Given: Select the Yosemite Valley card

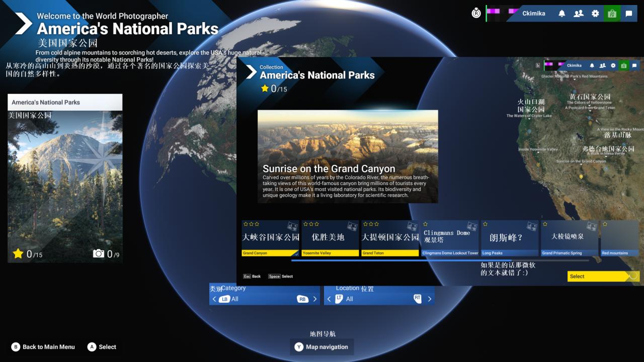Looking at the screenshot, I should click(330, 238).
